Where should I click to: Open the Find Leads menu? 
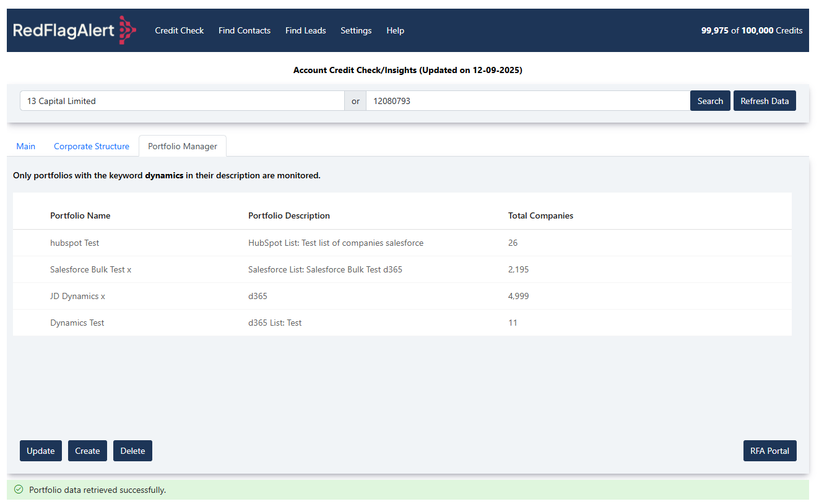[x=306, y=30]
